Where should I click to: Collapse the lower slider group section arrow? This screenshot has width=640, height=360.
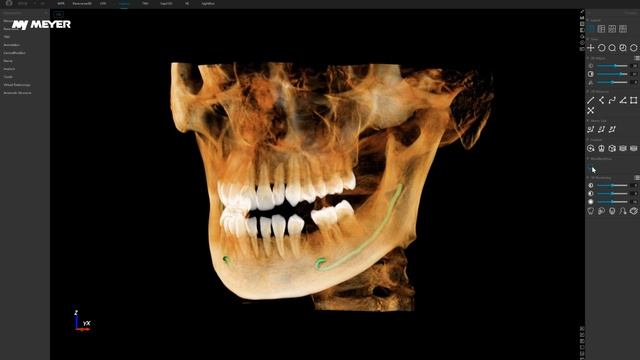pos(588,178)
